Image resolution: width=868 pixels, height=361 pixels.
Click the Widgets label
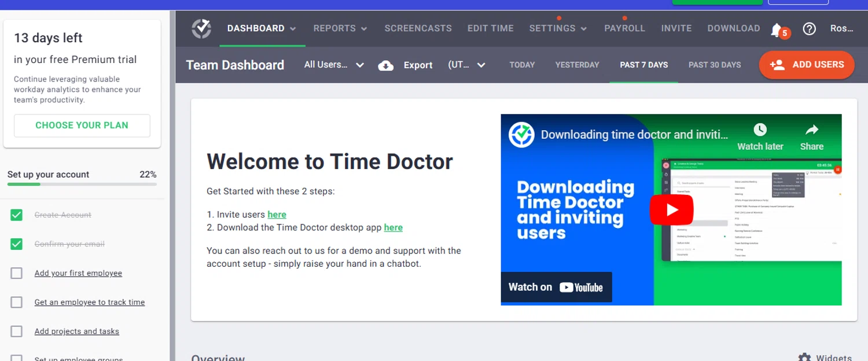tap(834, 358)
